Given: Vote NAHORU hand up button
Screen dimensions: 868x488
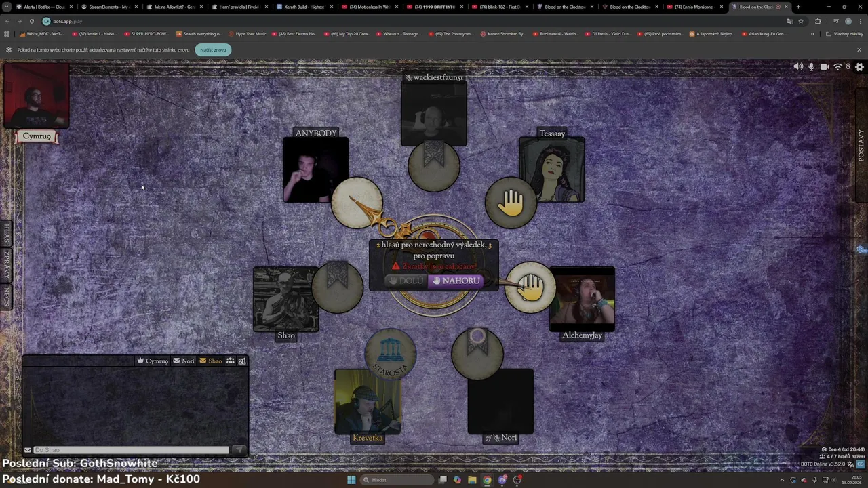Looking at the screenshot, I should pyautogui.click(x=456, y=281).
